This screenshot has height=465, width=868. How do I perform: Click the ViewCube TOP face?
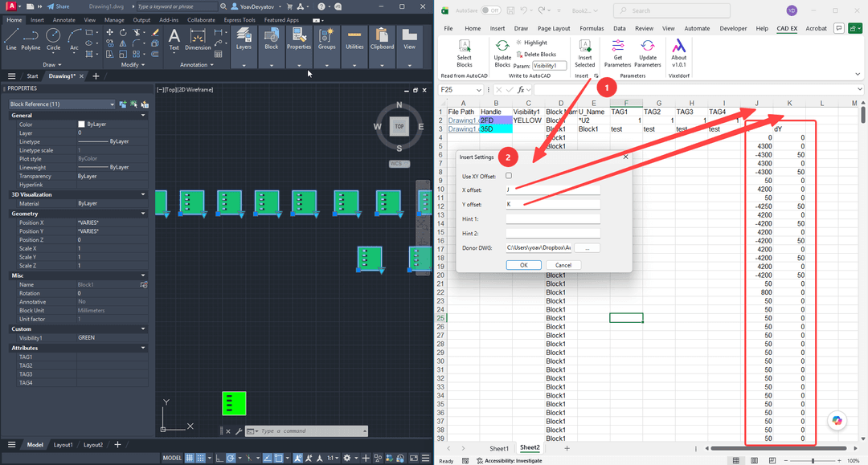click(x=399, y=126)
